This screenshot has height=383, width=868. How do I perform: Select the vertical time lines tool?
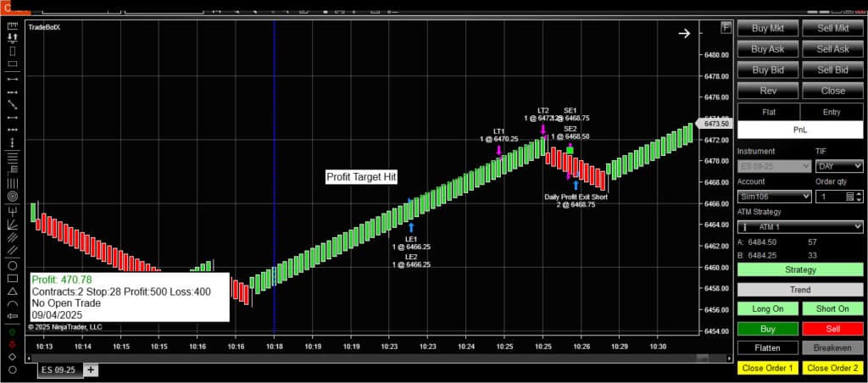click(13, 183)
